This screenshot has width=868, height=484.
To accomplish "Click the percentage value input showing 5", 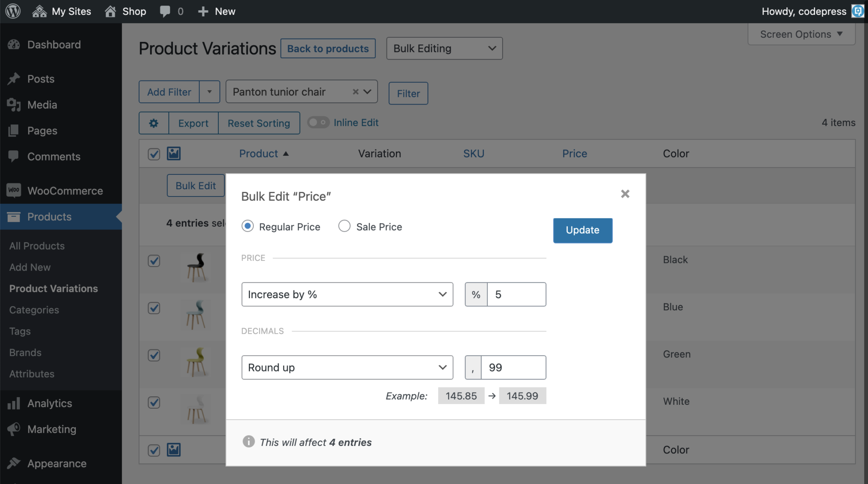I will pyautogui.click(x=516, y=294).
